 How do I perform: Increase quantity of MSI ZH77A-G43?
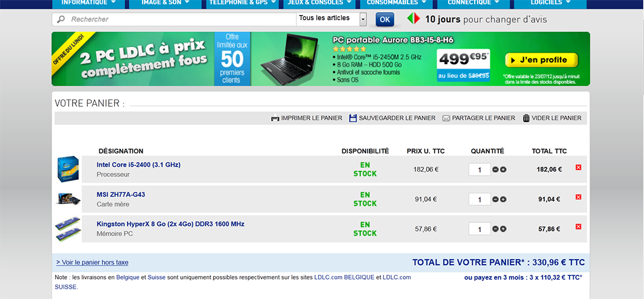tap(503, 199)
